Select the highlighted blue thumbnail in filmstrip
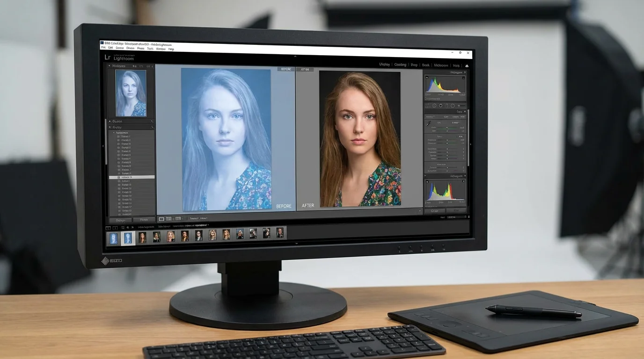The height and width of the screenshot is (359, 644). coord(128,238)
